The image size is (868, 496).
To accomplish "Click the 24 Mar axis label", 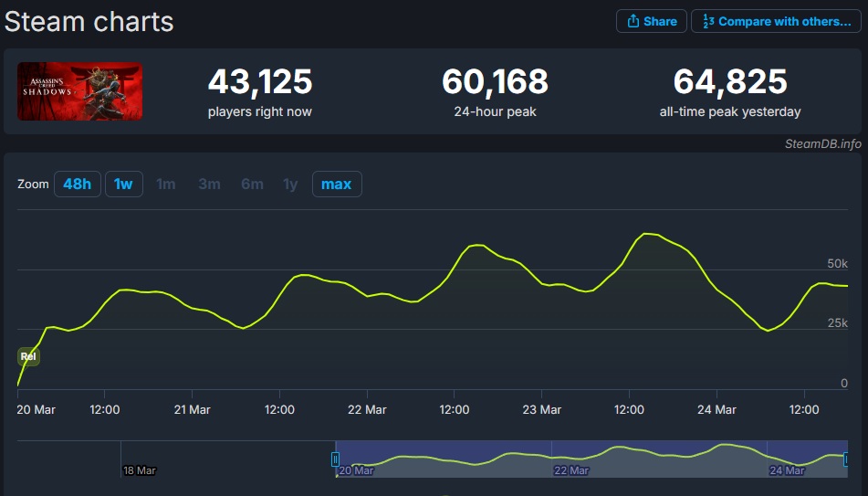I will tap(716, 409).
